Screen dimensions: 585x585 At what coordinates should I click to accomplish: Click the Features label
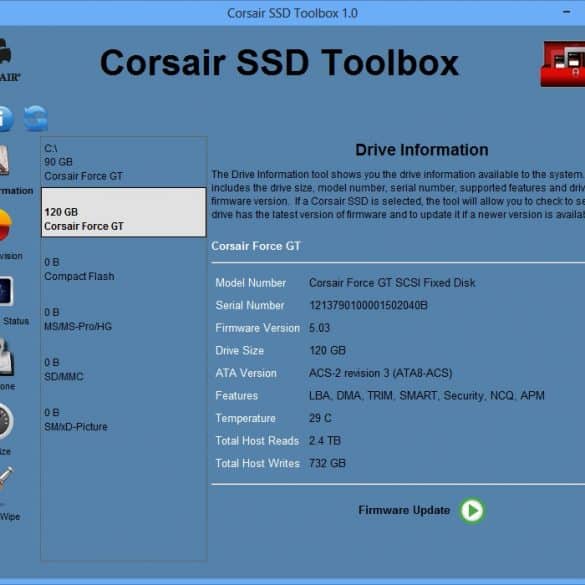click(x=237, y=395)
